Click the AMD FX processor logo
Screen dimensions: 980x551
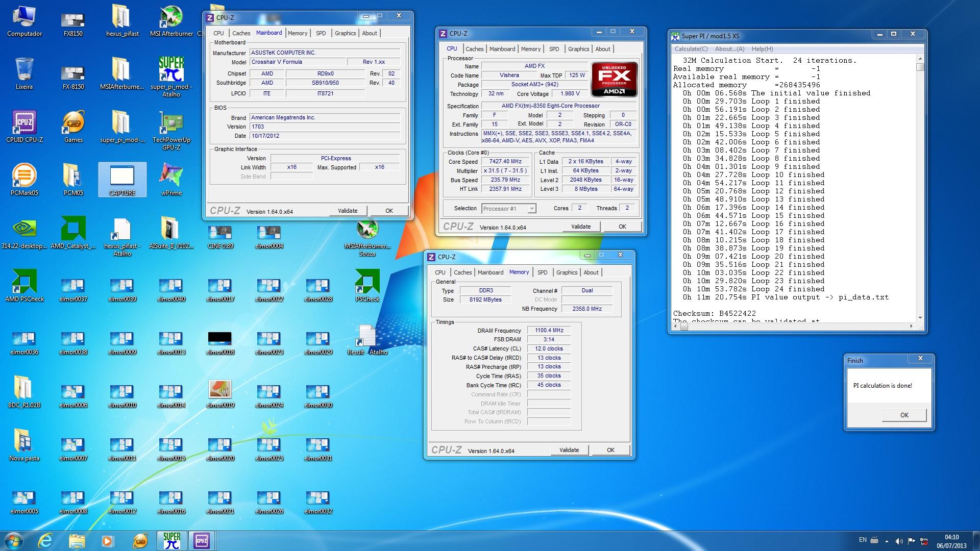(x=615, y=80)
